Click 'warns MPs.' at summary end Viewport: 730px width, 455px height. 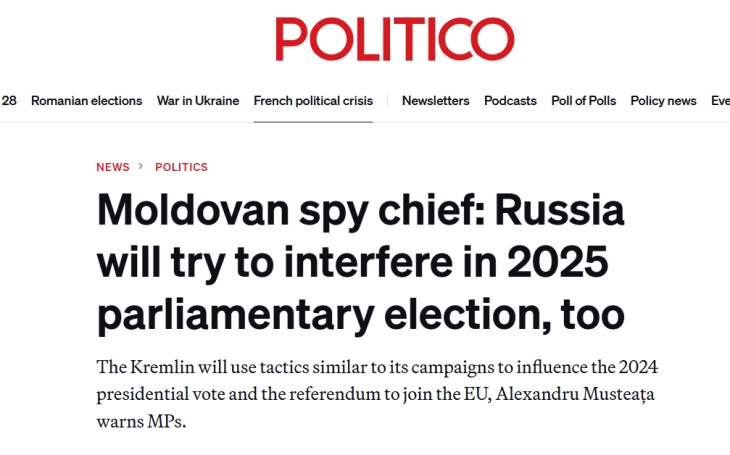(x=141, y=420)
